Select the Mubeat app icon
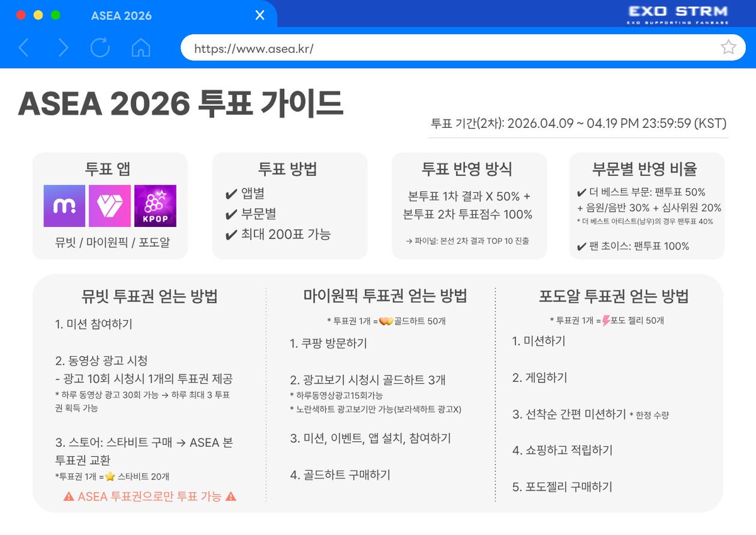 (66, 205)
